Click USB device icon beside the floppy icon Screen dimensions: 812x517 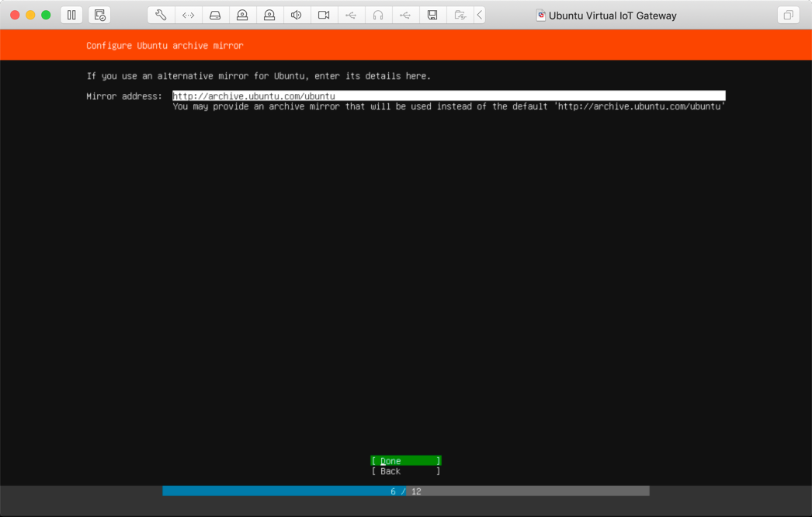[405, 15]
